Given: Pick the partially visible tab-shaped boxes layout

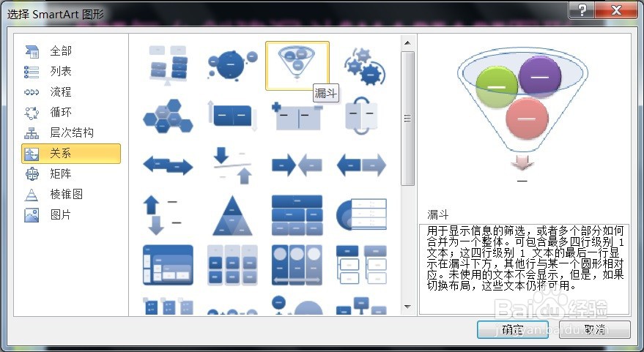Looking at the screenshot, I should pyautogui.click(x=362, y=305).
